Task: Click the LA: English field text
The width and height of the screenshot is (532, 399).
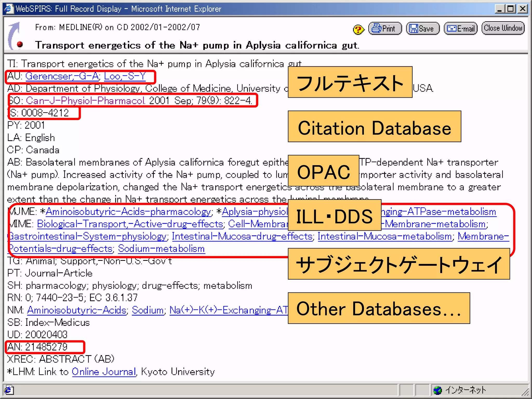Action: point(31,138)
